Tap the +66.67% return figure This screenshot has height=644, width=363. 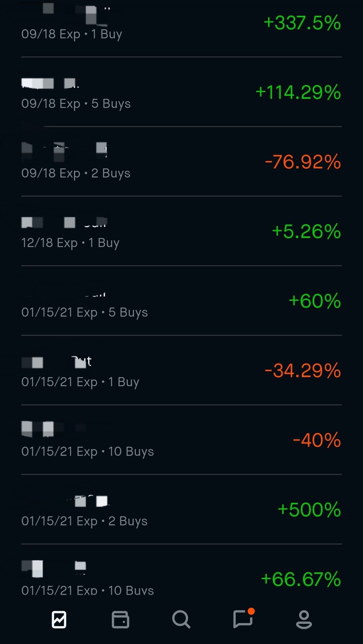[x=301, y=579]
